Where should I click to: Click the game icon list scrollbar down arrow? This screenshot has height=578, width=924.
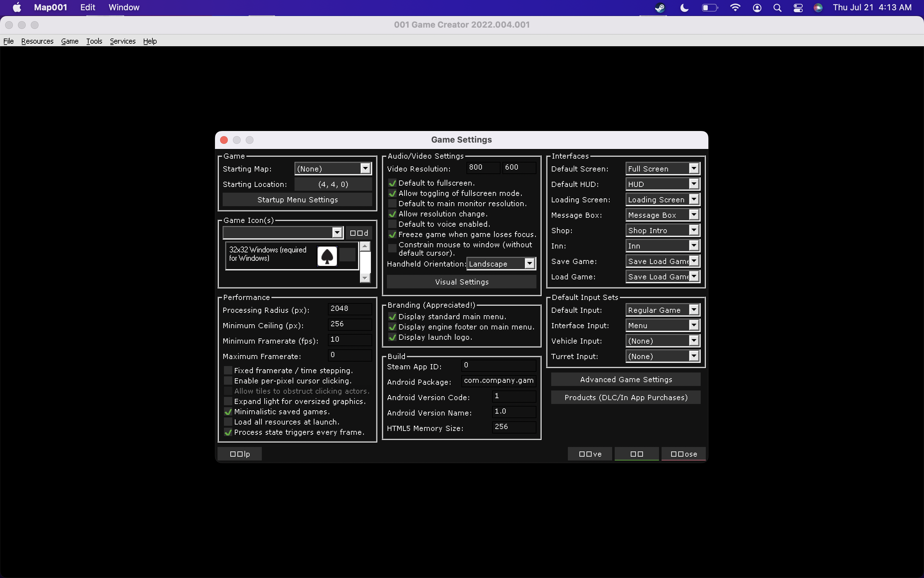click(x=365, y=278)
